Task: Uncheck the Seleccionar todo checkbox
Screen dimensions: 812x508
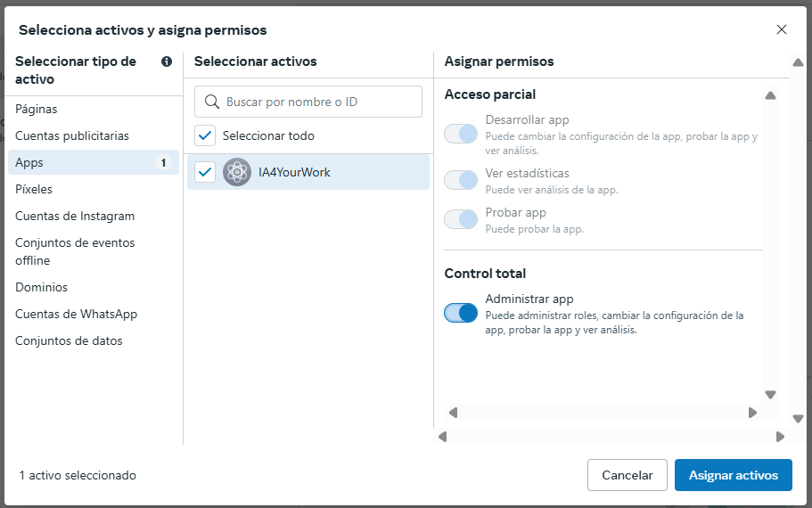Action: (205, 135)
